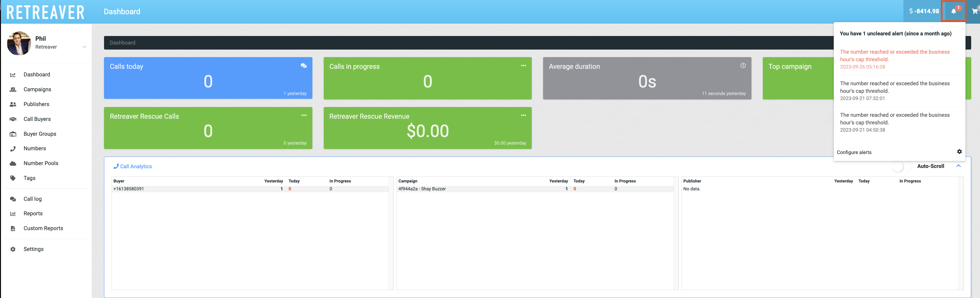This screenshot has width=980, height=298.
Task: Open Calls in progress ellipsis menu
Action: [x=523, y=66]
